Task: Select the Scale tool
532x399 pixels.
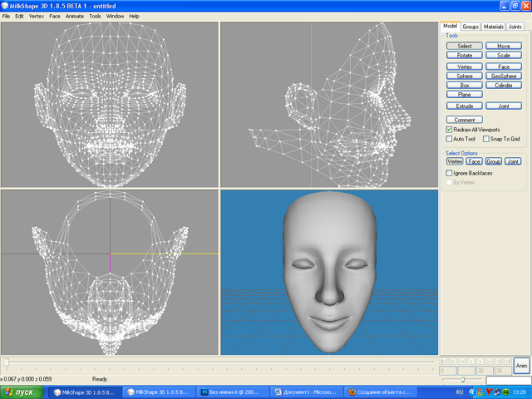Action: (503, 55)
